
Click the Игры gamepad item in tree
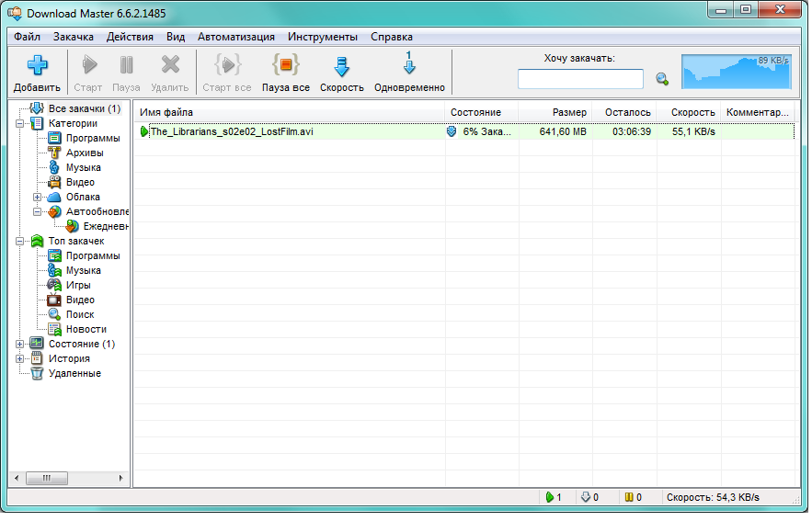(77, 285)
